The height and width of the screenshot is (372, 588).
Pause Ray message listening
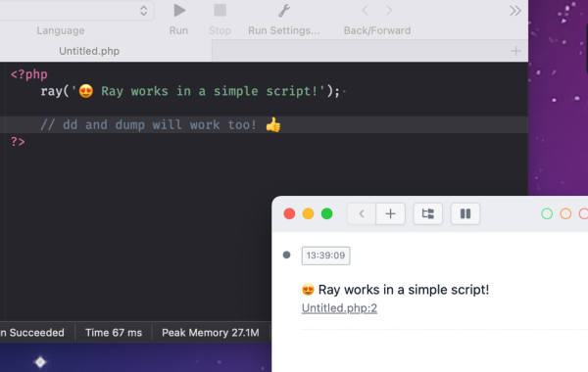[465, 214]
